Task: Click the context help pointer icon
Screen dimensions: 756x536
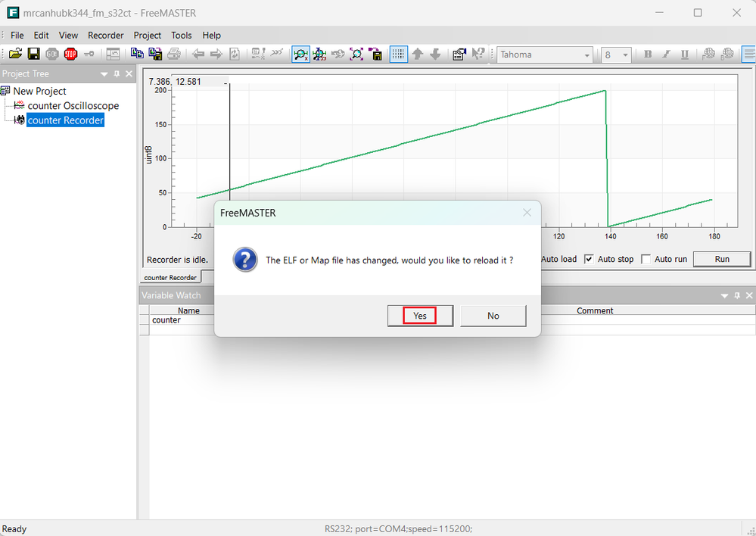Action: (478, 54)
